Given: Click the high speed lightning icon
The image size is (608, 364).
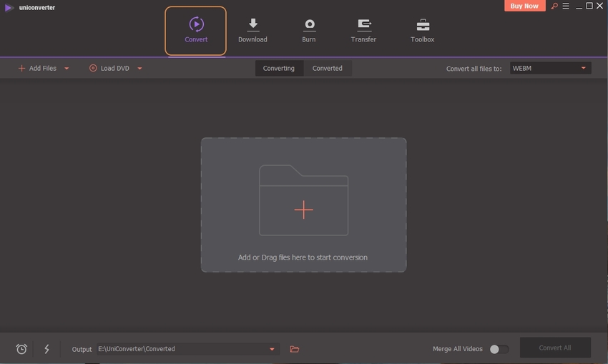Looking at the screenshot, I should 47,349.
